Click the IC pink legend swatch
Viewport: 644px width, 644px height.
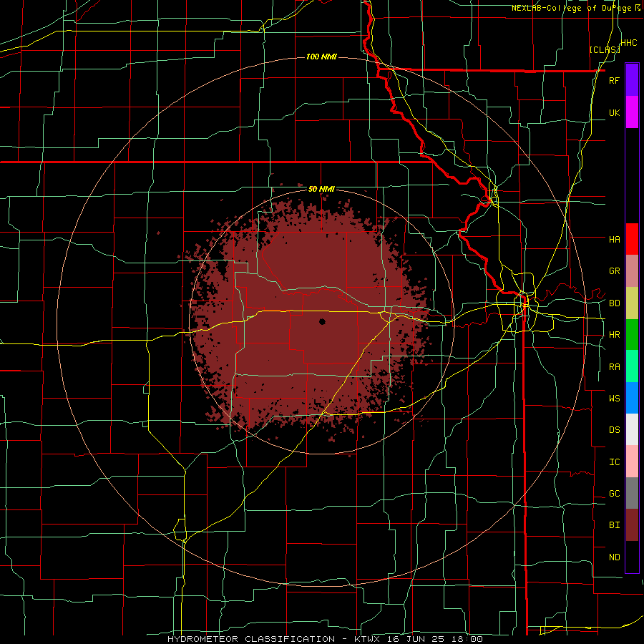point(632,462)
